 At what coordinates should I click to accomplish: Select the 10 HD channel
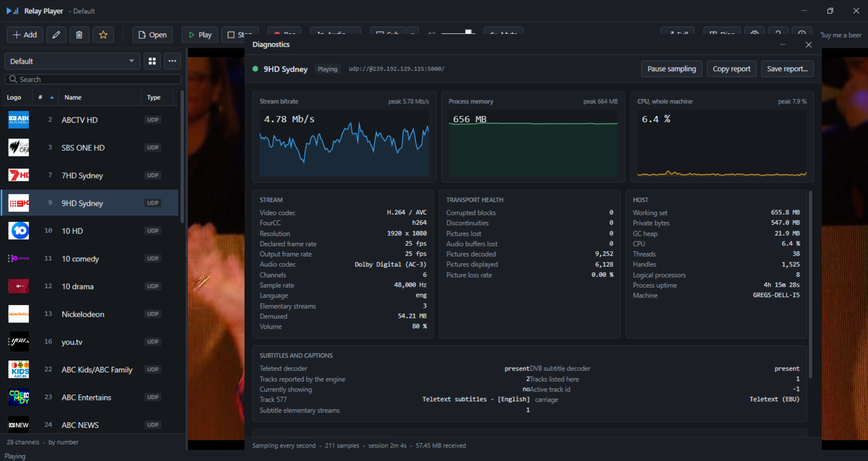tap(91, 231)
